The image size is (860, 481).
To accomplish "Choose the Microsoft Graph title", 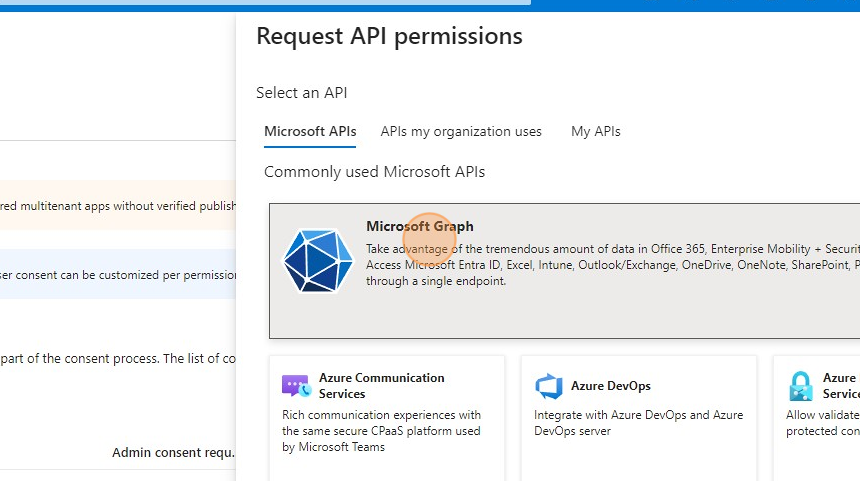I will [419, 227].
